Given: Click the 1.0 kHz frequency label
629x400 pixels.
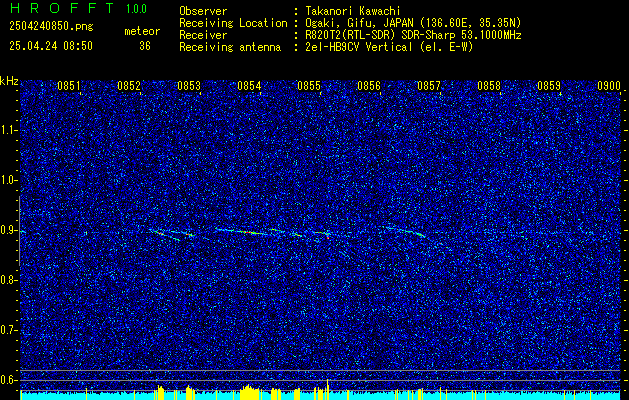Looking at the screenshot, I should pos(9,181).
